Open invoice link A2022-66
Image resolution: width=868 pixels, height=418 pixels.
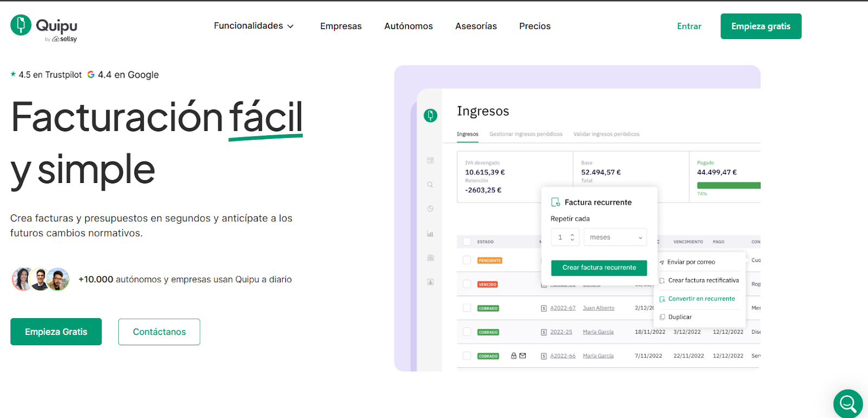(x=563, y=356)
